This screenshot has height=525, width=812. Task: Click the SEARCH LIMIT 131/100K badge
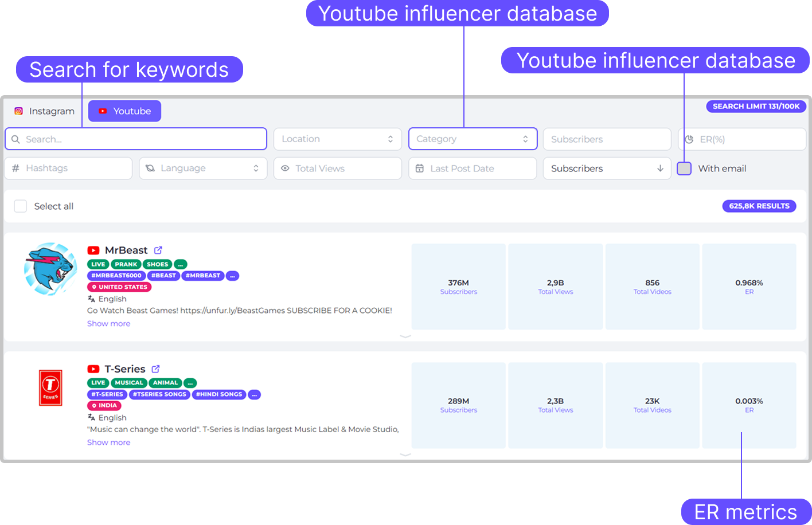(756, 106)
